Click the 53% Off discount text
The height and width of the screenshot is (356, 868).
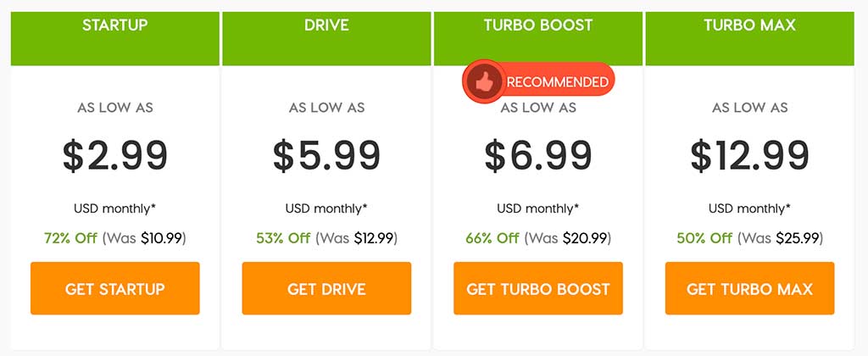tap(283, 238)
